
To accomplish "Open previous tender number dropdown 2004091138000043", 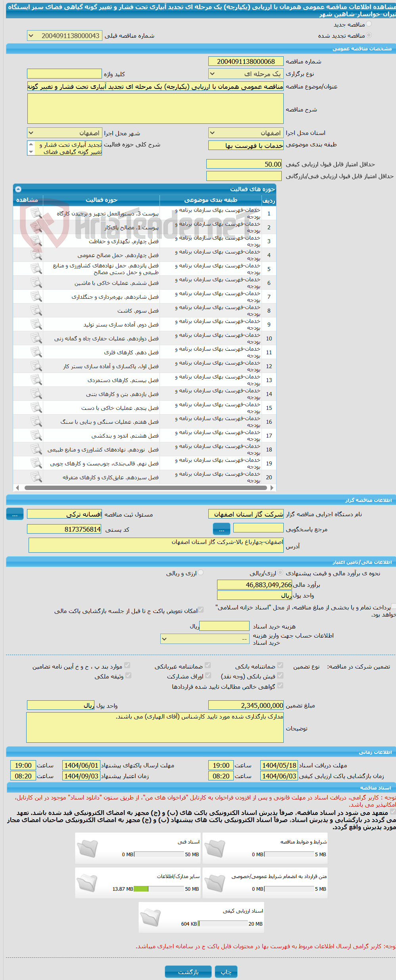I will (x=64, y=36).
